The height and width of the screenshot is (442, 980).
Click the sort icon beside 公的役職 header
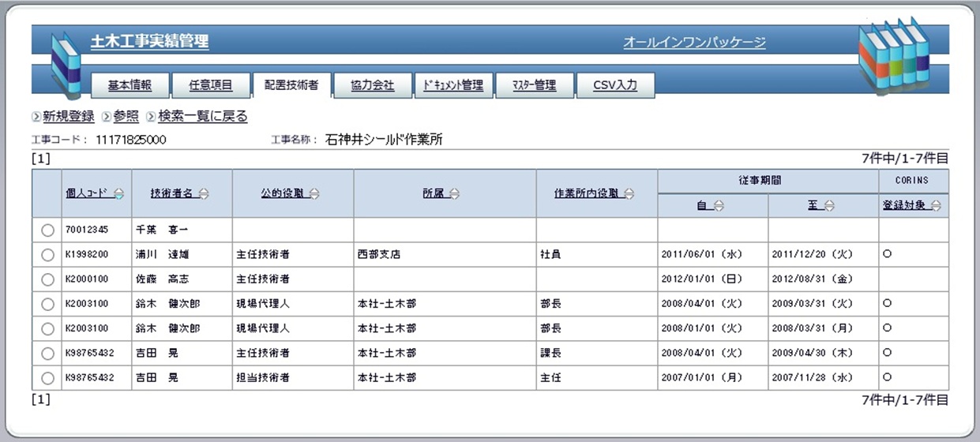click(x=314, y=194)
